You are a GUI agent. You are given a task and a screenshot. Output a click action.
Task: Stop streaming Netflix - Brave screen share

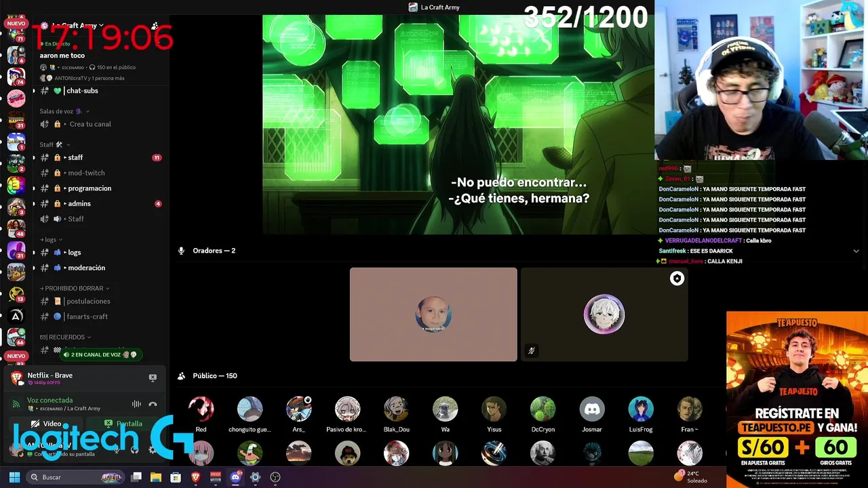(153, 378)
